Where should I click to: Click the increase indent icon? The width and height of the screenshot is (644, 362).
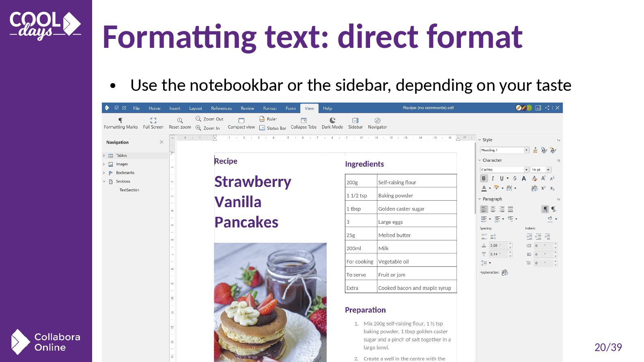[x=529, y=237]
